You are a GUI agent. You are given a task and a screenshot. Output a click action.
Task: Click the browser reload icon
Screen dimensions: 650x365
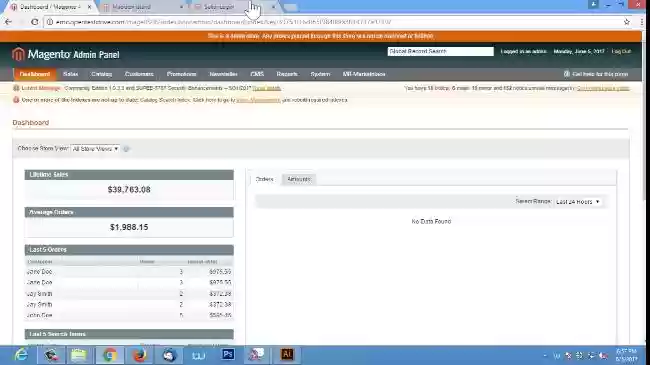(35, 22)
